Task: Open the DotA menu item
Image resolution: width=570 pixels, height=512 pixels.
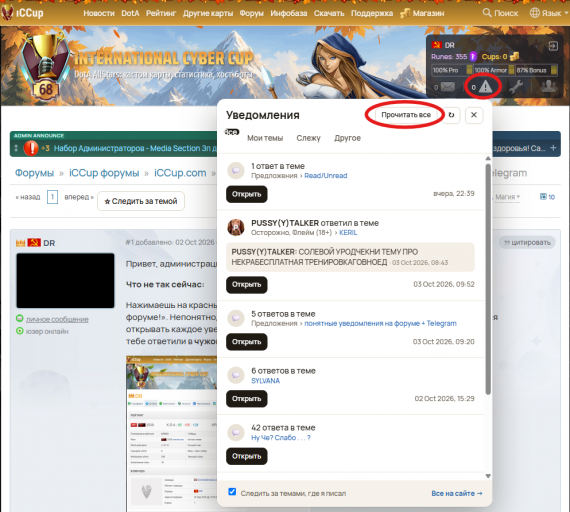Action: tap(130, 13)
